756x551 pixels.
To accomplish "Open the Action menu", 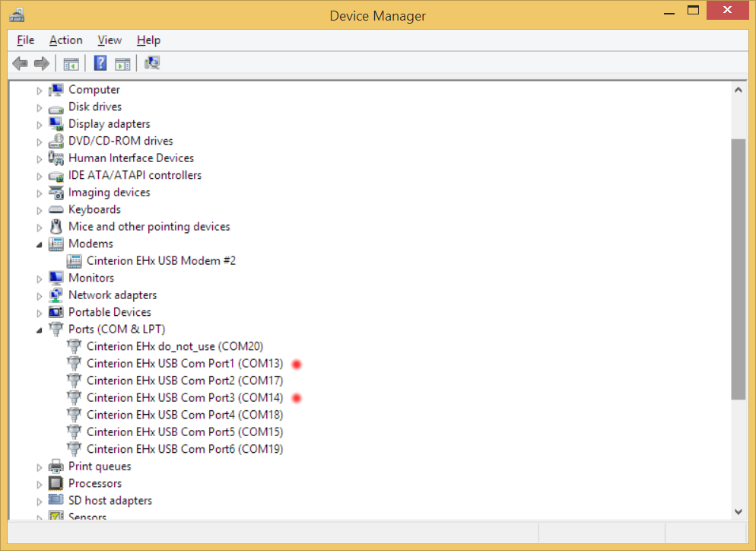I will (66, 40).
